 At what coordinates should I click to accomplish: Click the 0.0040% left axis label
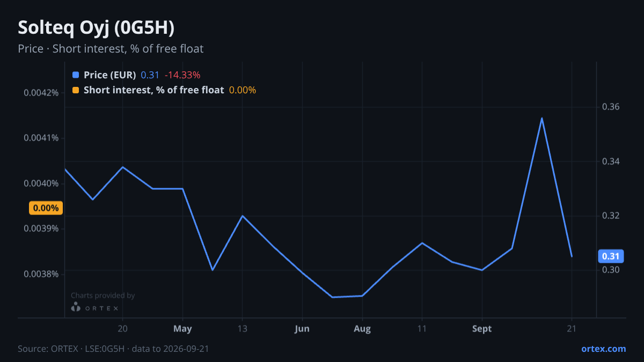pyautogui.click(x=41, y=184)
